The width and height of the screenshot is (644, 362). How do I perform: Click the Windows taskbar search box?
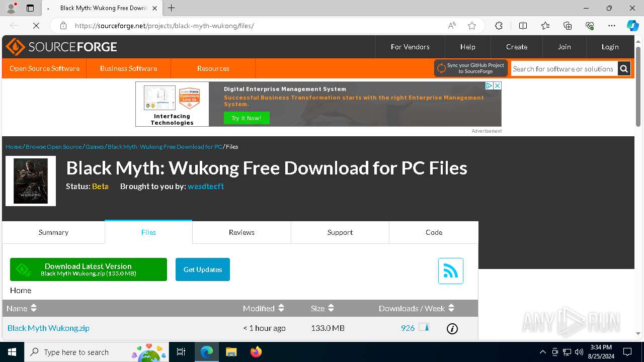(97, 352)
